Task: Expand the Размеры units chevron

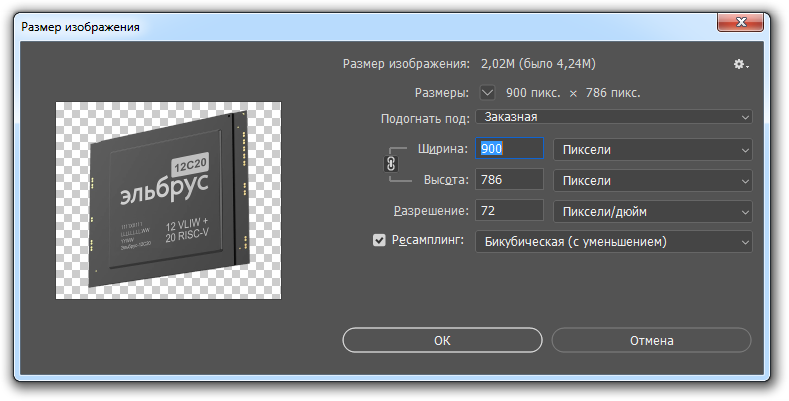Action: (487, 93)
